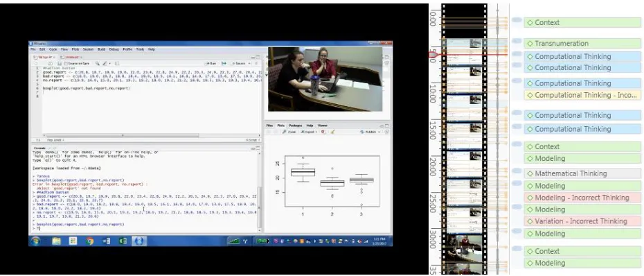
Task: Click the broom clear all plots icon
Action: [x=332, y=132]
